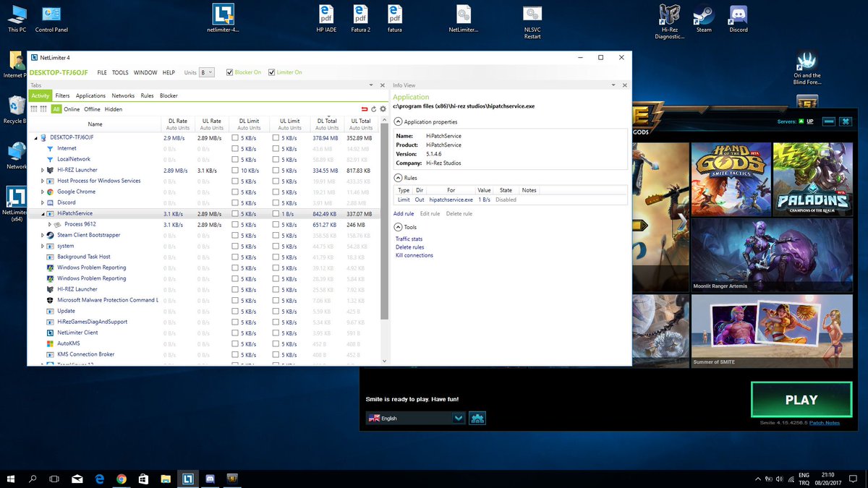
Task: Collapse the Rules section in Info View
Action: pyautogui.click(x=398, y=177)
